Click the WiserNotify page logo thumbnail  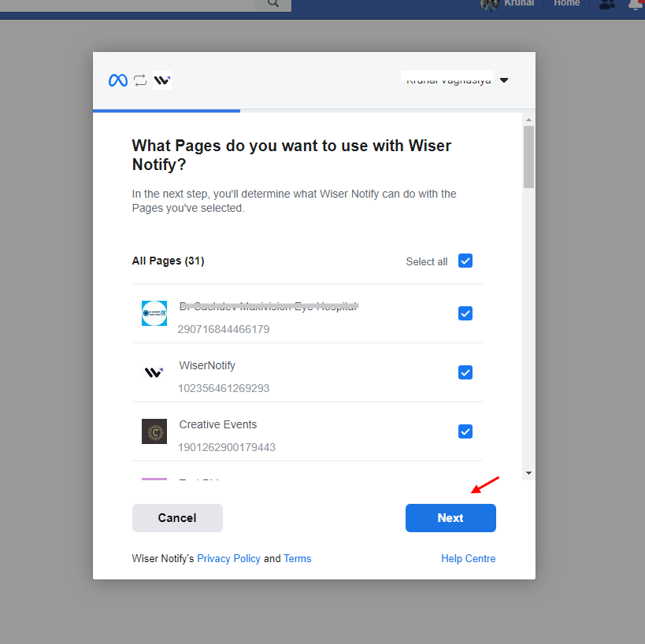[154, 372]
